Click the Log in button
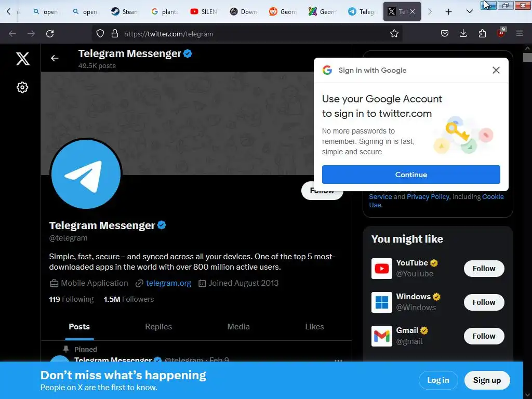 click(x=438, y=380)
